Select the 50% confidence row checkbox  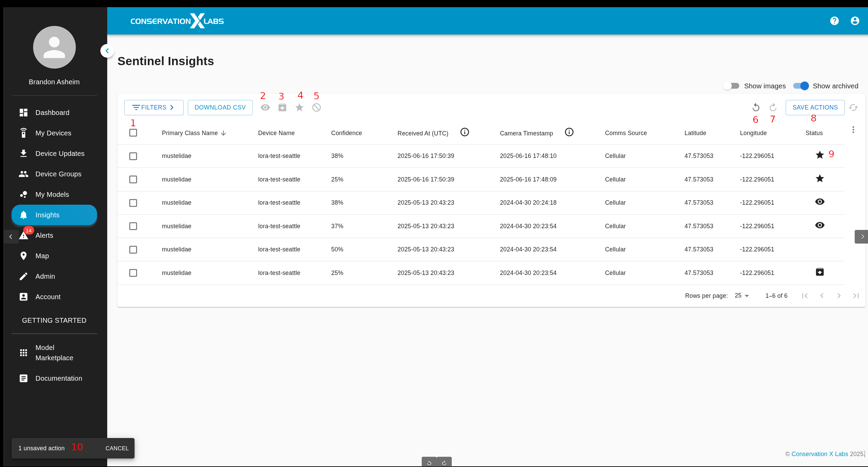(x=133, y=250)
